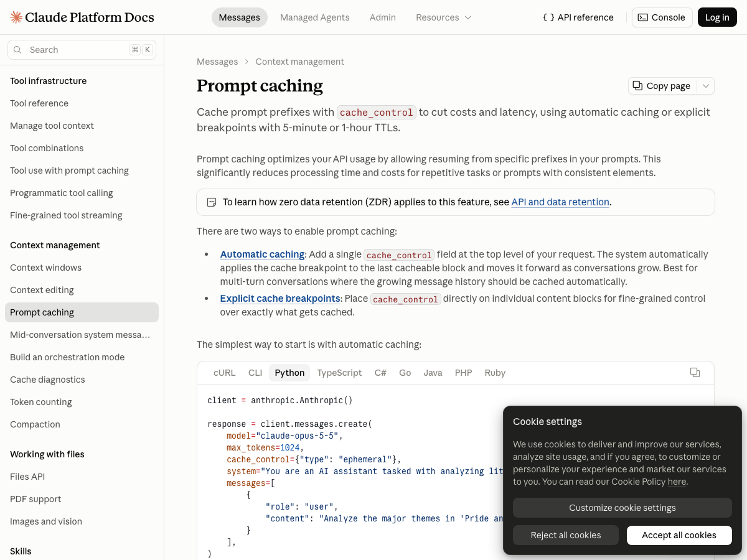Customize cookie settings
This screenshot has width=747, height=560.
pyautogui.click(x=622, y=508)
